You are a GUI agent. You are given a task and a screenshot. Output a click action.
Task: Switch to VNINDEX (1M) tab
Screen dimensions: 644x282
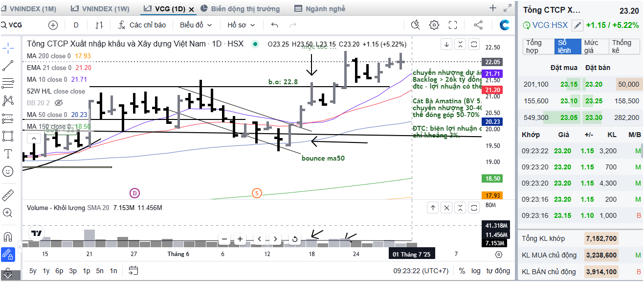(29, 8)
